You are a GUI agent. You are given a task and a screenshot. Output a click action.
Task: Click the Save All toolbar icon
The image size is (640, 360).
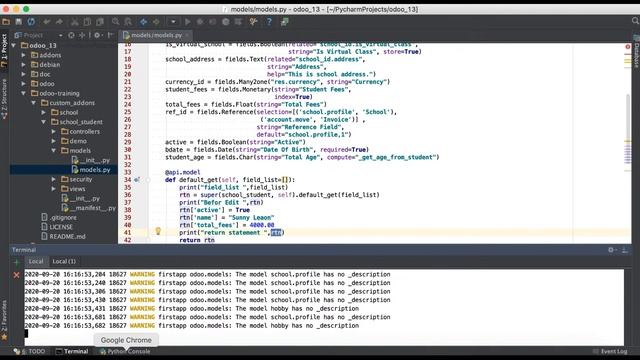click(18, 22)
